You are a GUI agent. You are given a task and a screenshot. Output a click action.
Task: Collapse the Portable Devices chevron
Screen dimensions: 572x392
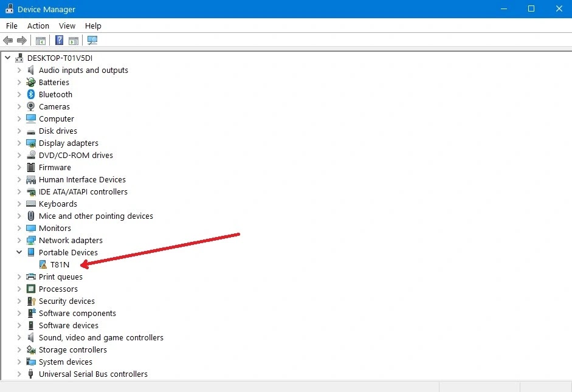coord(19,252)
